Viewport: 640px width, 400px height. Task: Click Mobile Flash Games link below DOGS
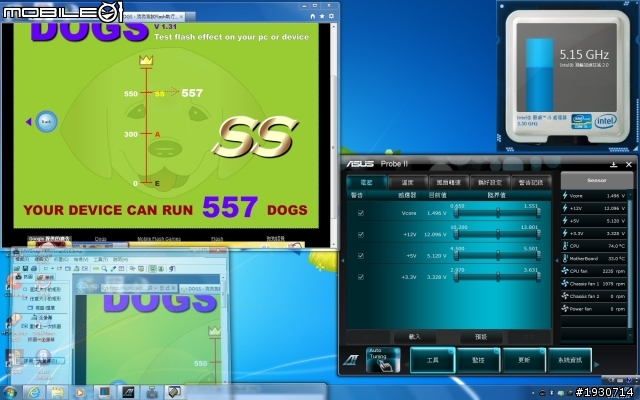point(159,239)
